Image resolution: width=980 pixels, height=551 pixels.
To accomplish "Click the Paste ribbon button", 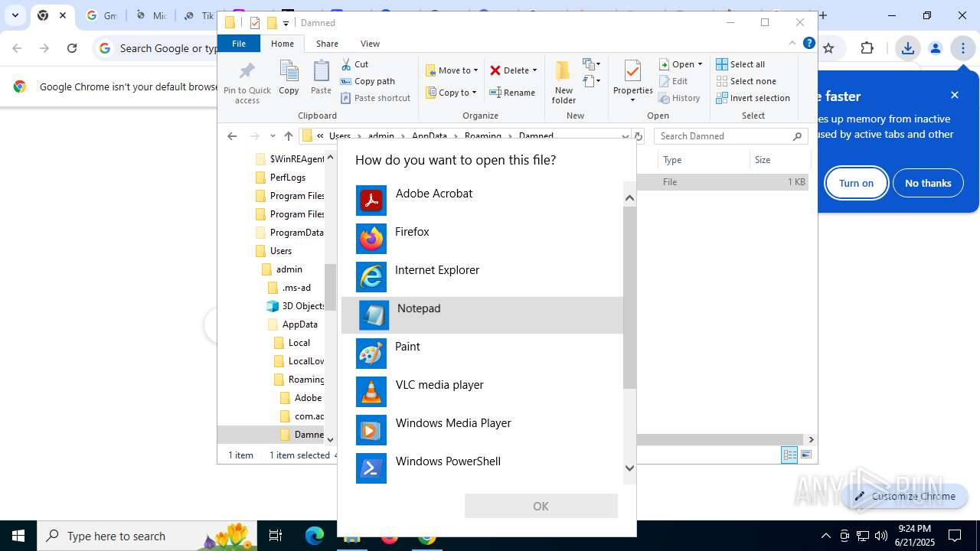I will point(321,78).
